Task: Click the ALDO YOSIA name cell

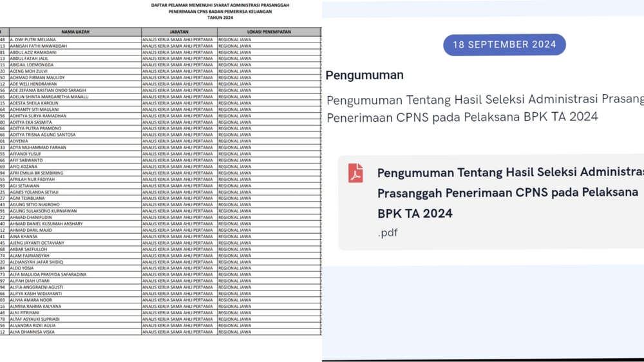Action: [23, 268]
